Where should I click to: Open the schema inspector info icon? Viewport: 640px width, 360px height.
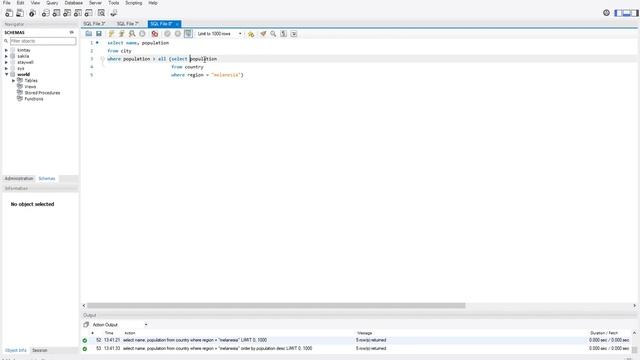32,13
